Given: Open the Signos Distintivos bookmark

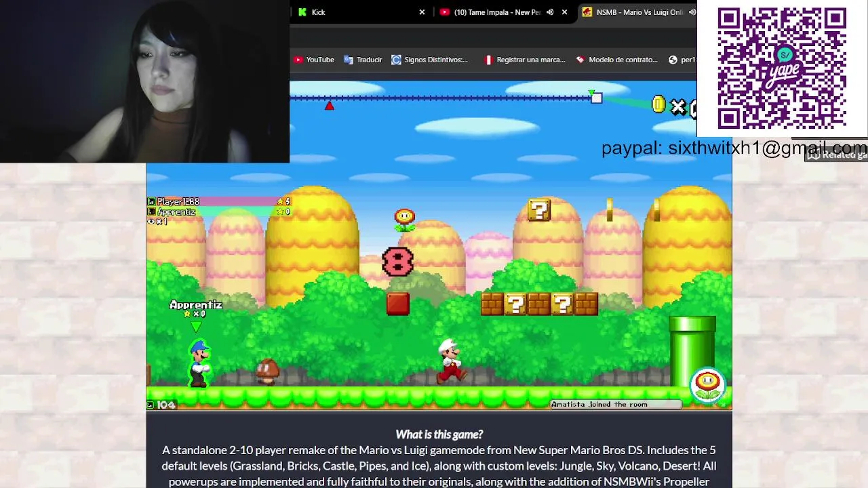Looking at the screenshot, I should [430, 60].
